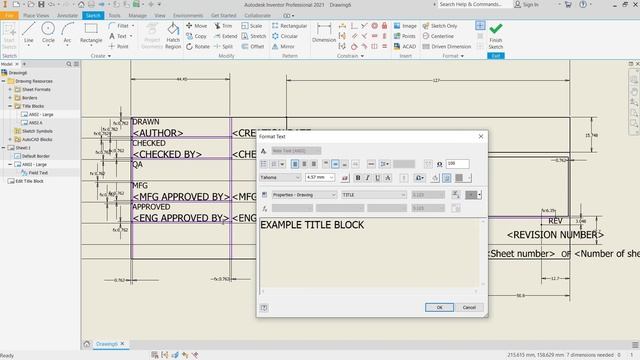The image size is (640, 360).
Task: Click the Save icon in quick access toolbar
Action: pyautogui.click(x=41, y=4)
